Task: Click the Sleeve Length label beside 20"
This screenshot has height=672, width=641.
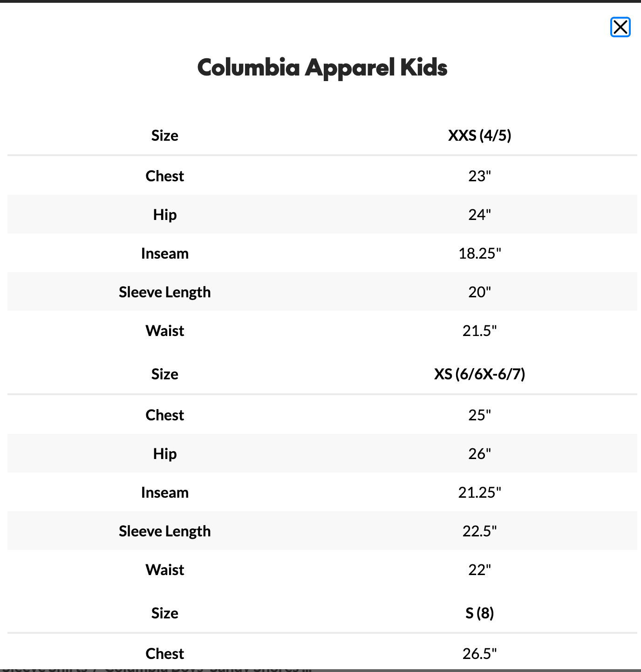Action: pyautogui.click(x=164, y=292)
